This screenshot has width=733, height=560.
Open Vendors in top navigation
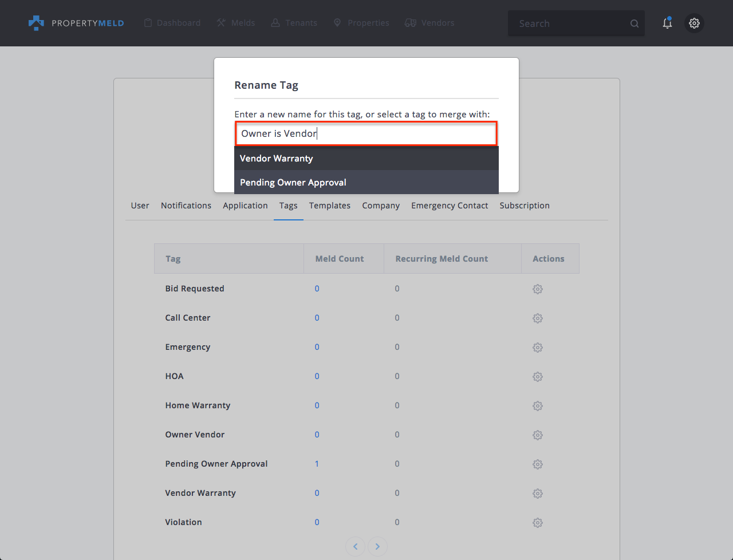[429, 23]
